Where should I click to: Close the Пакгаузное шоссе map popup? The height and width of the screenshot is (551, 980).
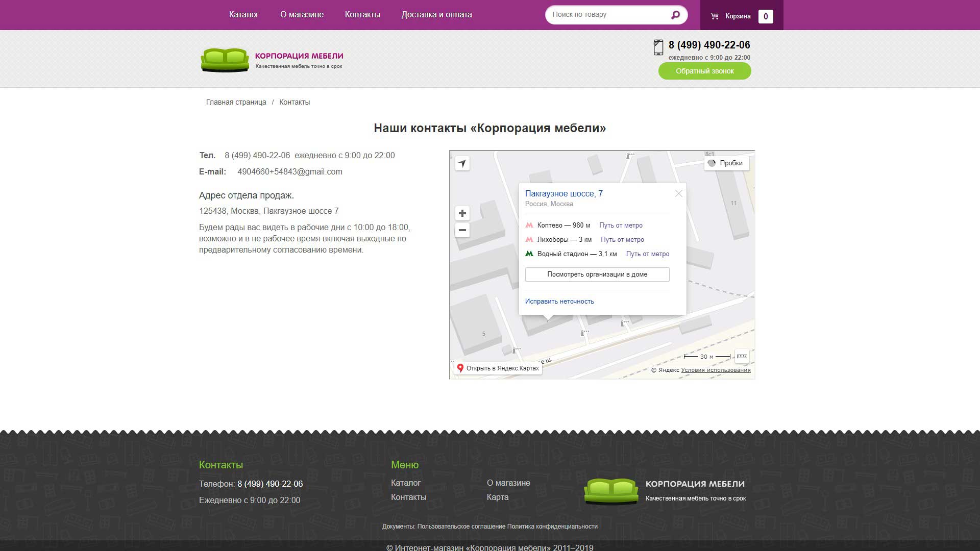(678, 193)
